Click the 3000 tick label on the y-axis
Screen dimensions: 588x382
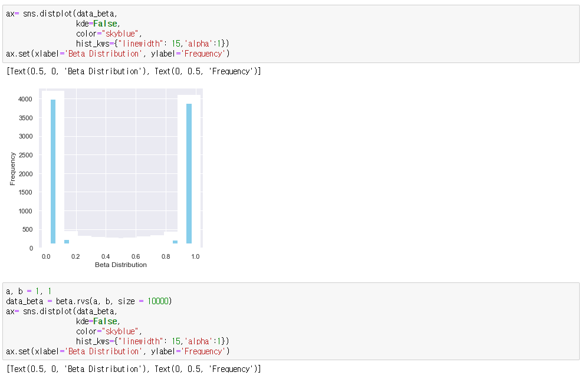click(x=25, y=136)
